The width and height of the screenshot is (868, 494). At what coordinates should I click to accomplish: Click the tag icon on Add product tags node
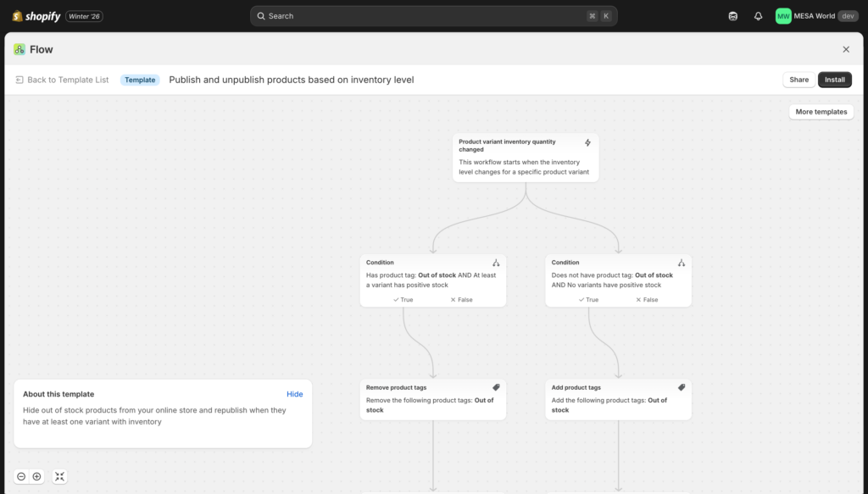682,386
